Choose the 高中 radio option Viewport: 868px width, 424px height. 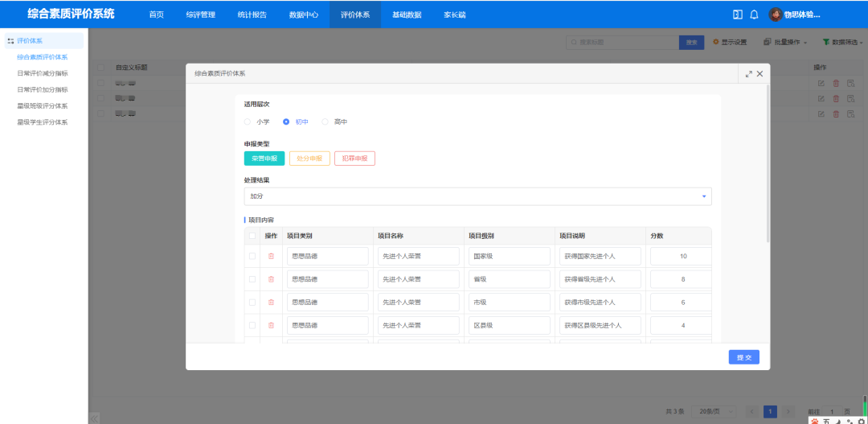pos(325,122)
